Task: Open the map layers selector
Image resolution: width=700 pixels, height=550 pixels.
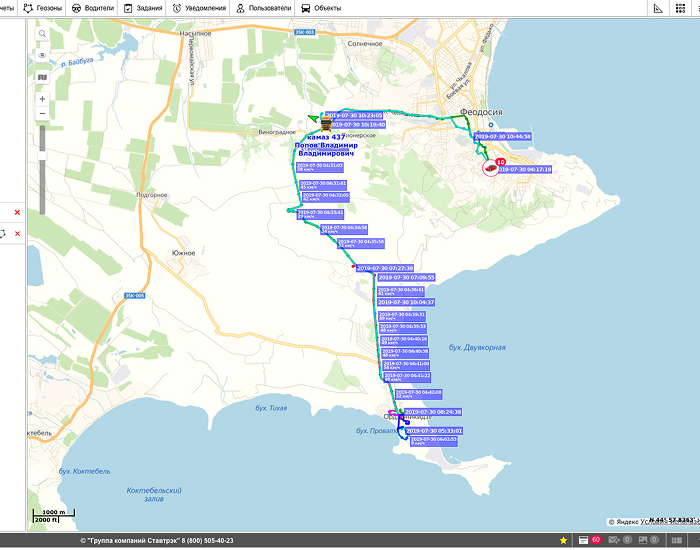Action: coord(42,76)
